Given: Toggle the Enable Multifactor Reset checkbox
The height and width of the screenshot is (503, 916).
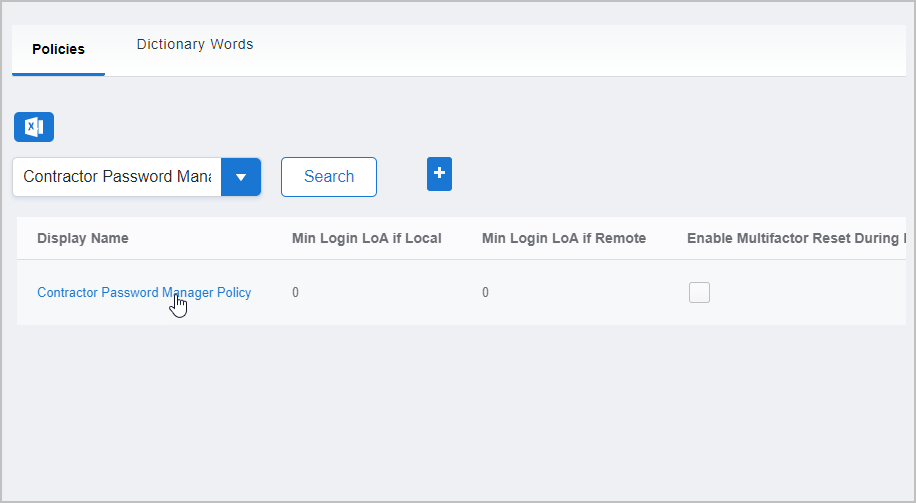Looking at the screenshot, I should click(x=699, y=292).
